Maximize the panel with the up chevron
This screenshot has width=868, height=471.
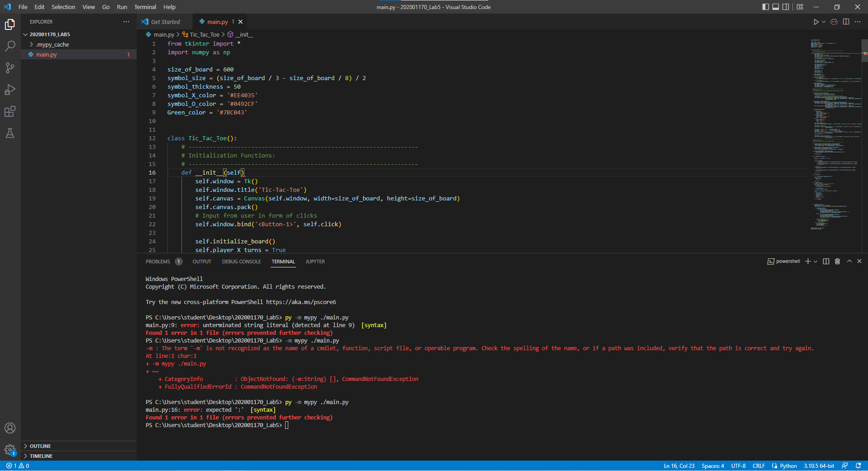click(849, 261)
